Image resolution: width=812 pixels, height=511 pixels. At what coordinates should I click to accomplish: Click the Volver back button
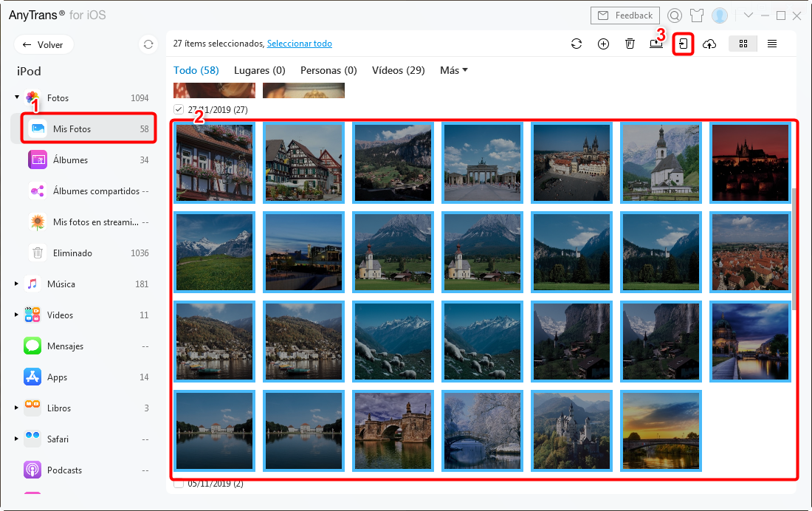pyautogui.click(x=43, y=44)
